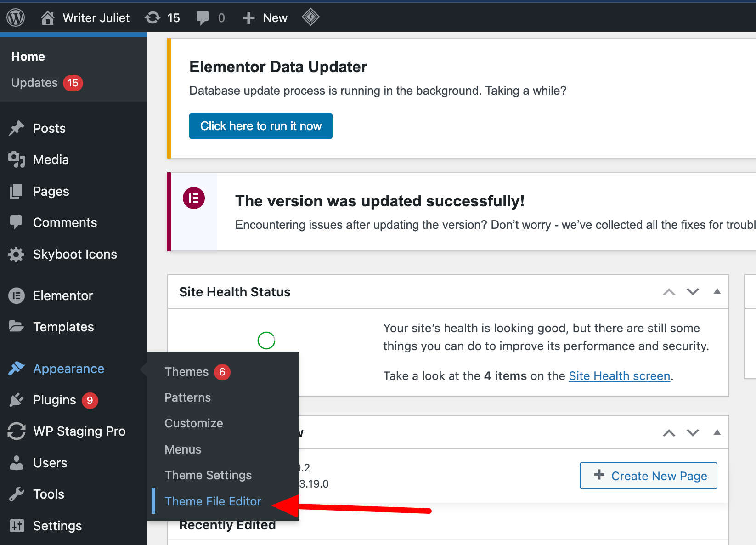Click the Plugins 9 updates badge

(90, 400)
